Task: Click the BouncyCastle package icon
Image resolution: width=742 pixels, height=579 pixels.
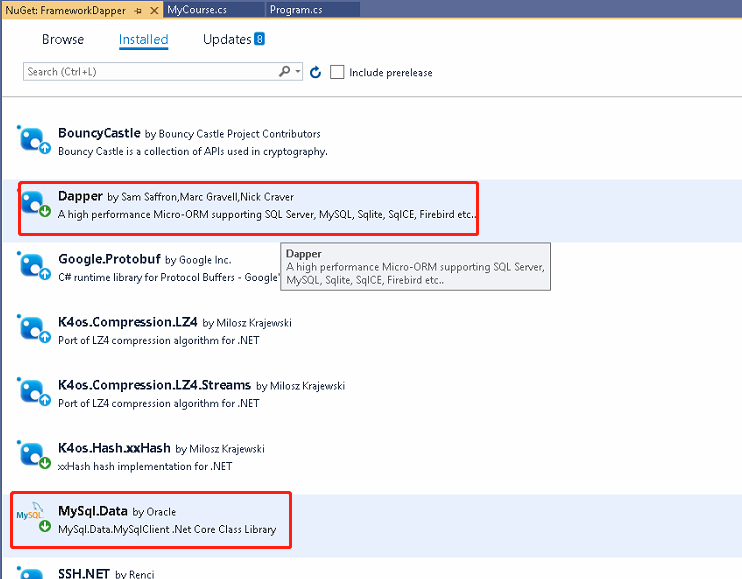Action: [x=34, y=140]
